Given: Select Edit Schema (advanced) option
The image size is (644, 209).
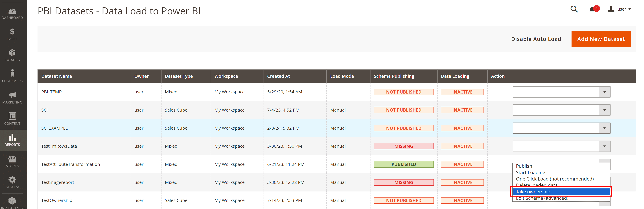Looking at the screenshot, I should (561, 198).
